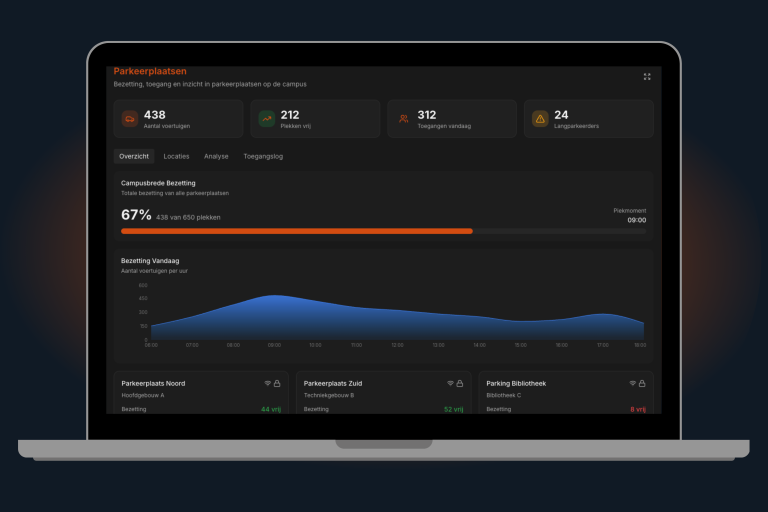Click the orange campus occupancy progress bar
Image resolution: width=768 pixels, height=512 pixels.
(296, 231)
